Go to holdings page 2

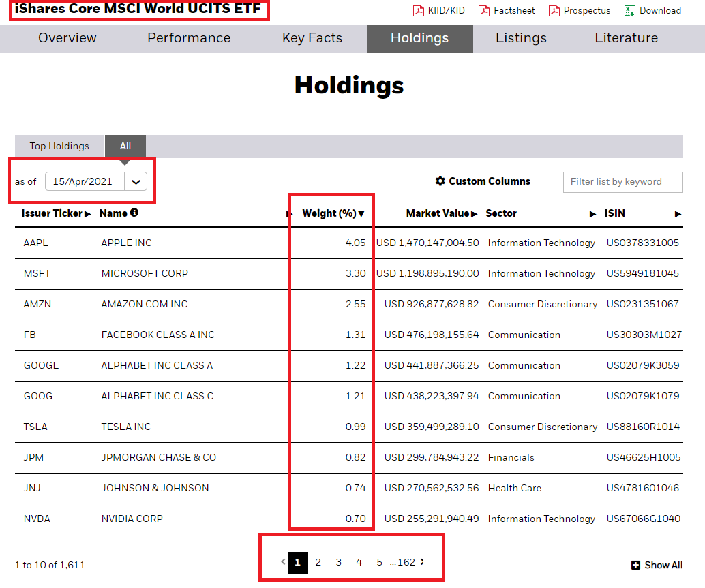[x=318, y=562]
